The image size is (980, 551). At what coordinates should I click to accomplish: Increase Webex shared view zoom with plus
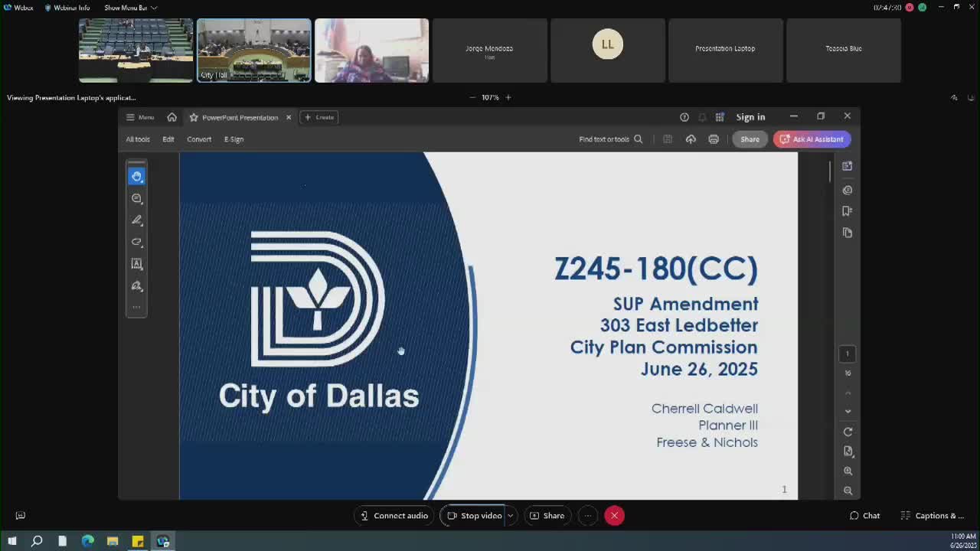click(508, 97)
